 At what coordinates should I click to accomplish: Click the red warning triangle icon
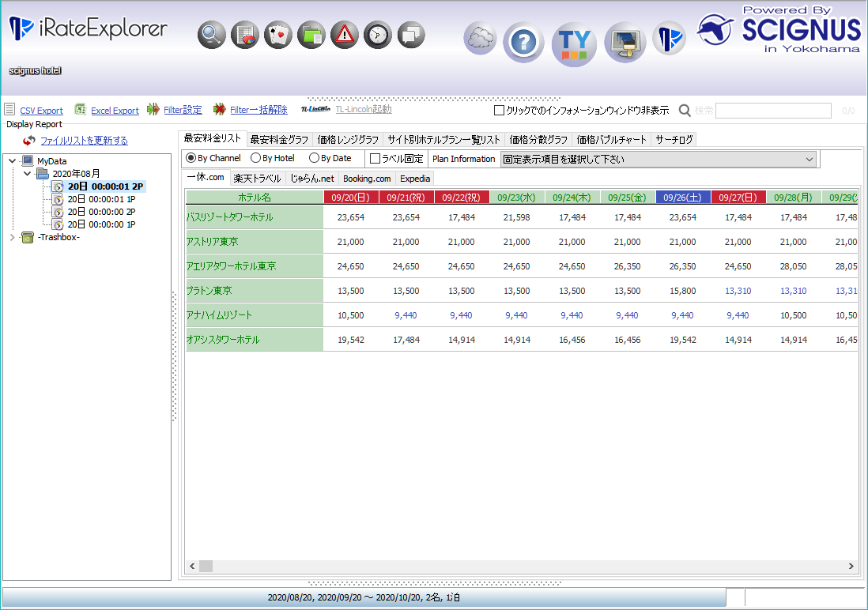click(x=345, y=35)
